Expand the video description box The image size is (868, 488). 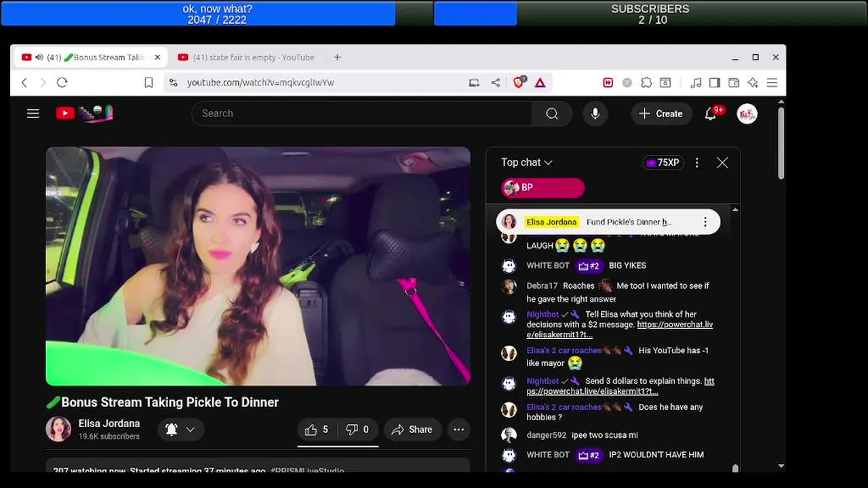(258, 466)
